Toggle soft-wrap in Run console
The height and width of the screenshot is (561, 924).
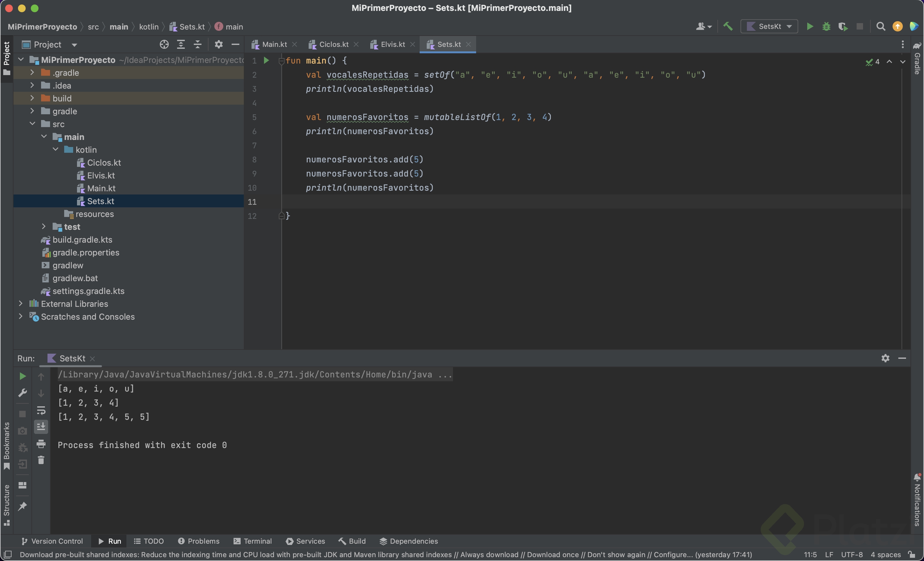click(41, 410)
